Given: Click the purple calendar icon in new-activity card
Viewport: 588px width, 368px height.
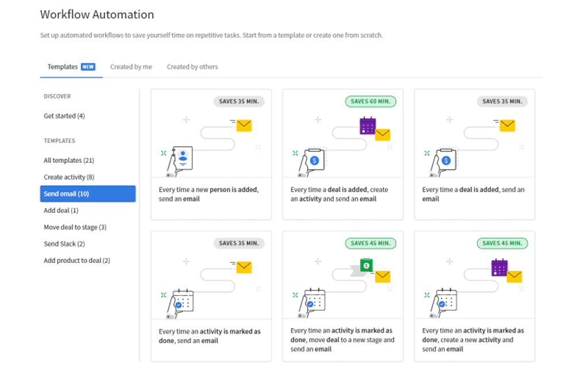Looking at the screenshot, I should tap(499, 267).
